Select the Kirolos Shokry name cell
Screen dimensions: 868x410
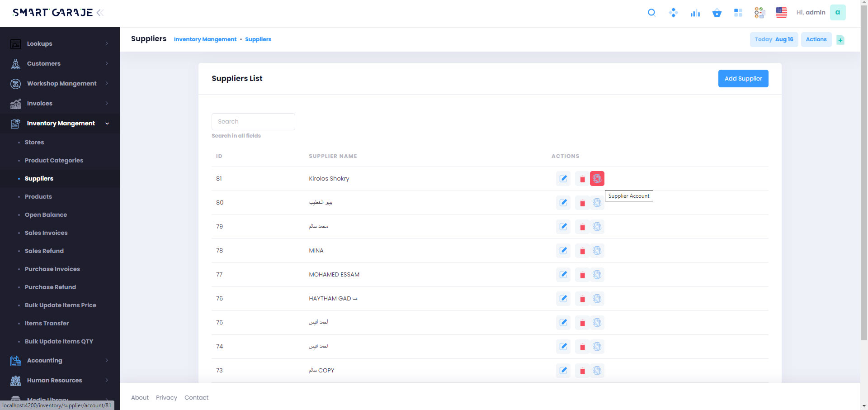329,179
